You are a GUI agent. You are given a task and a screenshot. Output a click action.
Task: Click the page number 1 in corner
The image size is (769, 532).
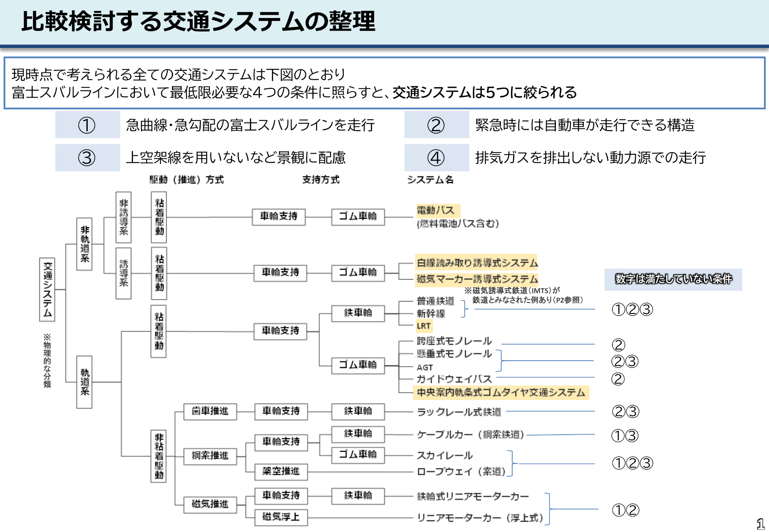click(x=761, y=524)
